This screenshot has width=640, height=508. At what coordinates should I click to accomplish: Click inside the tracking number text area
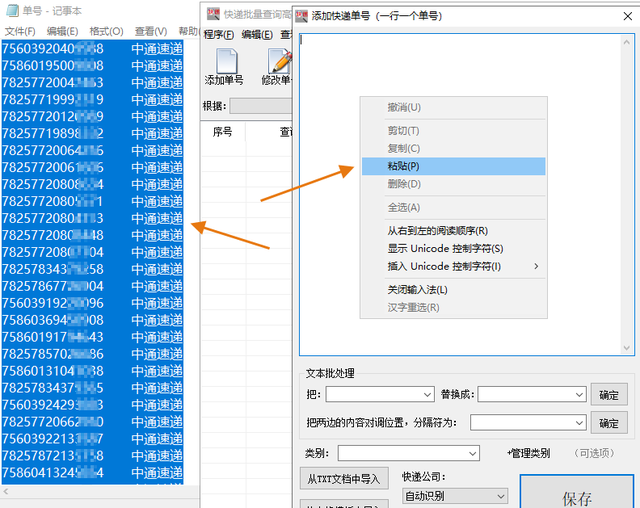tap(460, 195)
